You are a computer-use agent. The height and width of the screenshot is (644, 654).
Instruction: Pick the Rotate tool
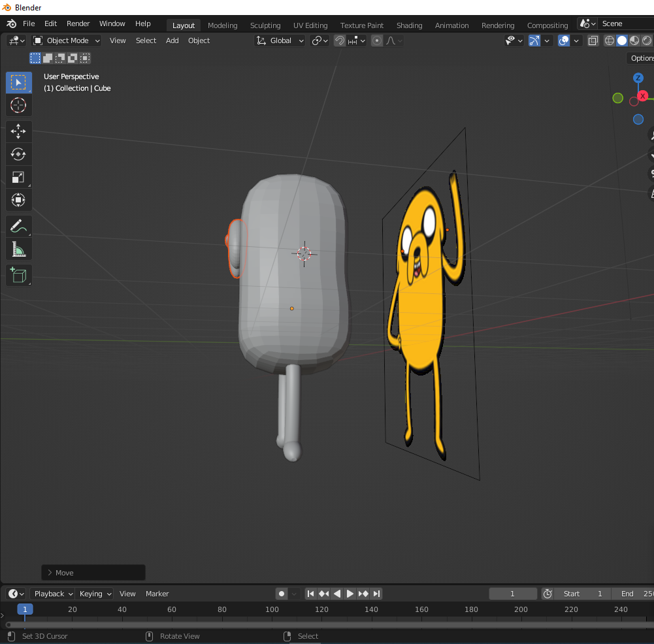(x=18, y=154)
